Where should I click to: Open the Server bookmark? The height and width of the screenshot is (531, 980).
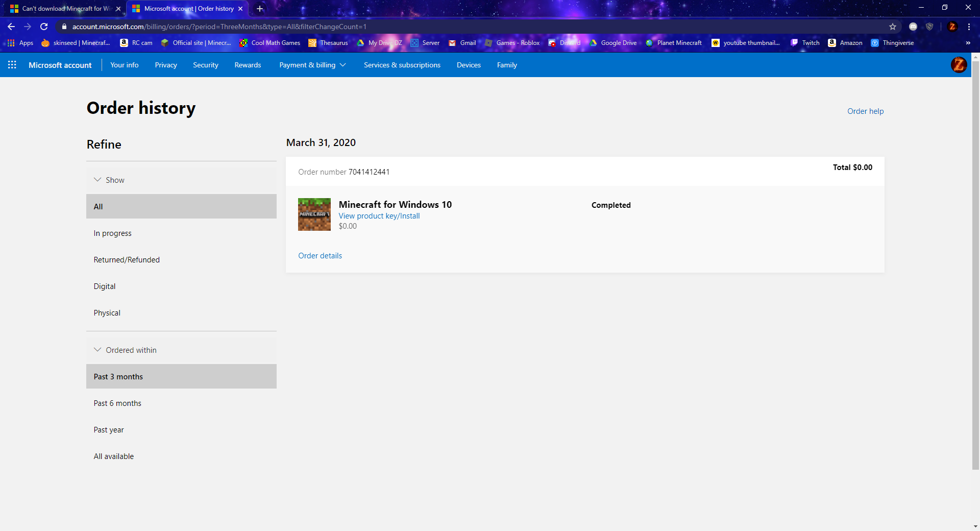[x=425, y=43]
